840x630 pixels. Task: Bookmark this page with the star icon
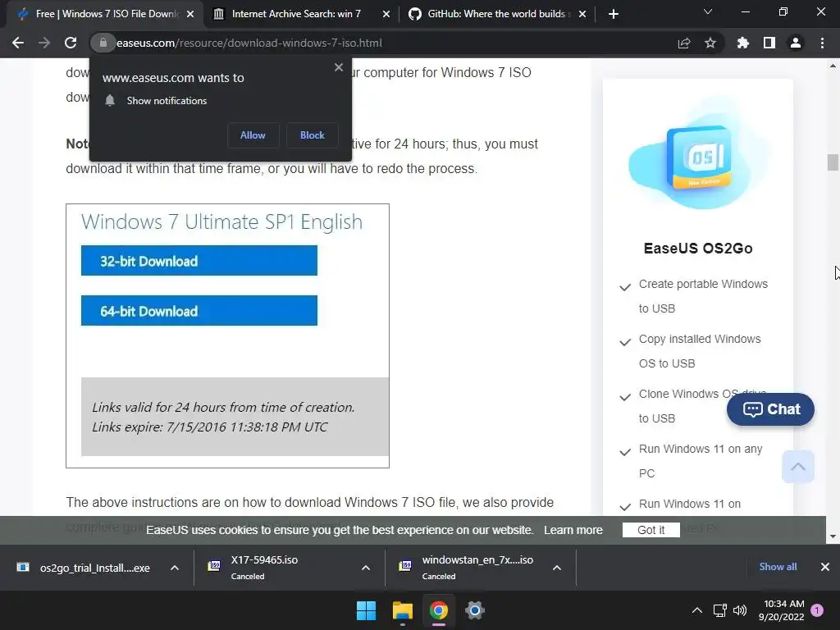pos(710,43)
